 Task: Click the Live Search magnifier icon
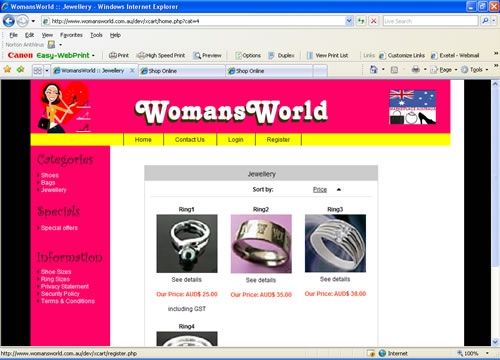[485, 21]
